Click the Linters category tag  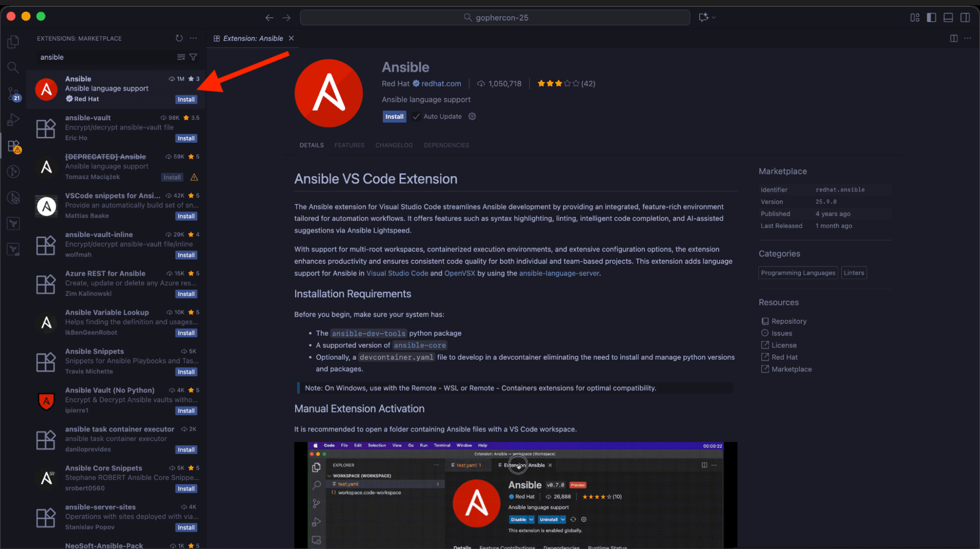pos(854,273)
